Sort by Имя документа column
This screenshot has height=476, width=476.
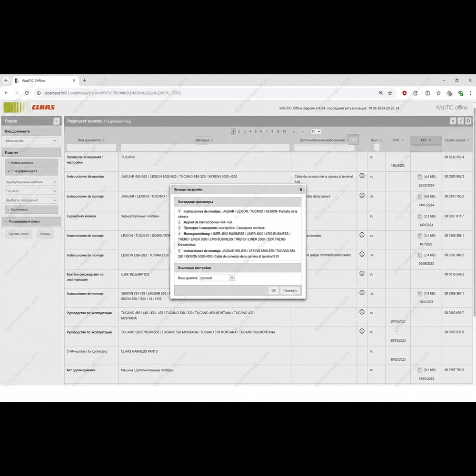tap(91, 140)
